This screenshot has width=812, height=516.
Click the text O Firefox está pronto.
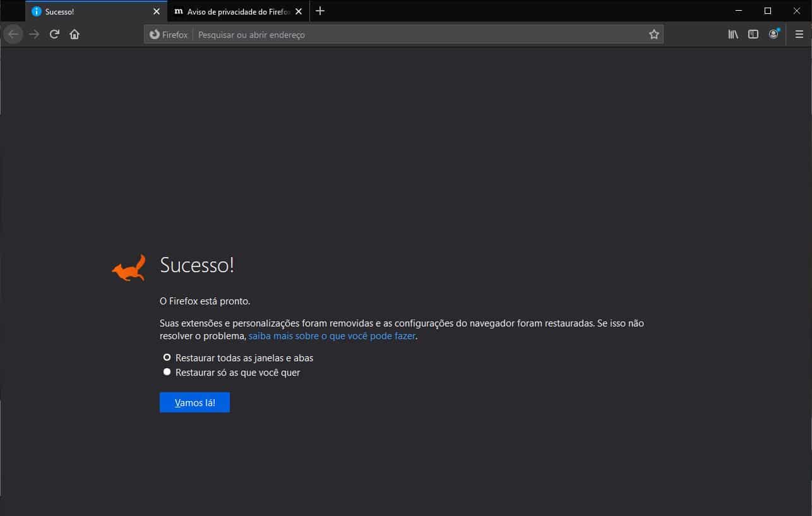205,301
